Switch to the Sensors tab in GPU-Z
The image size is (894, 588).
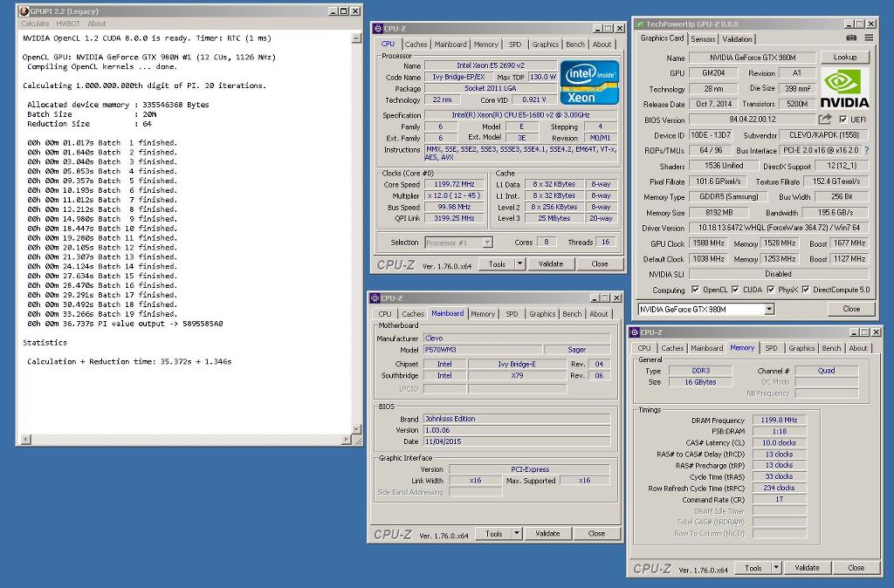(x=703, y=38)
